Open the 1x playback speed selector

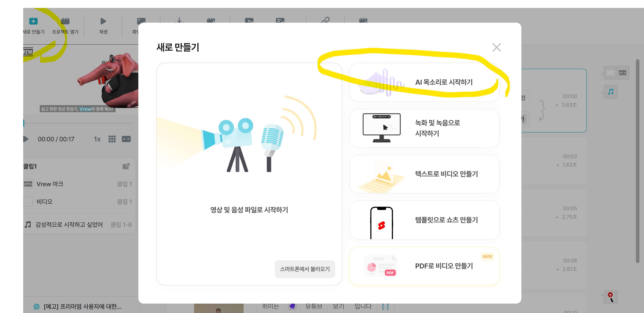[97, 139]
